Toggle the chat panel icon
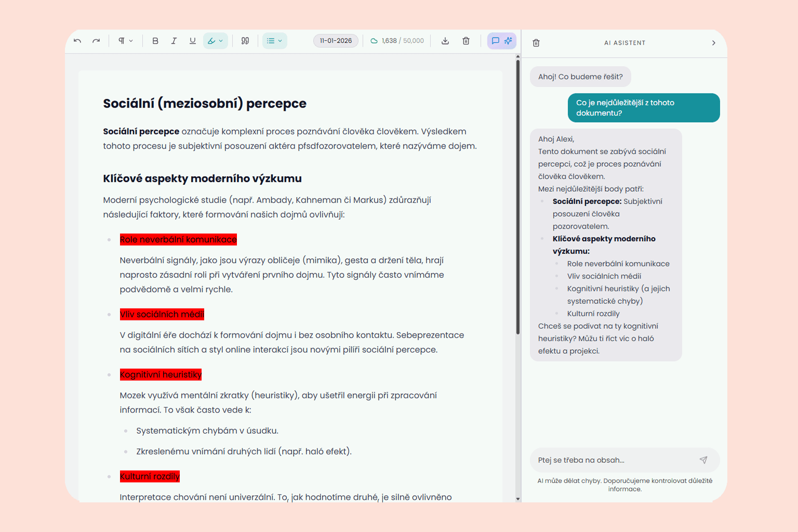798x532 pixels. [495, 41]
